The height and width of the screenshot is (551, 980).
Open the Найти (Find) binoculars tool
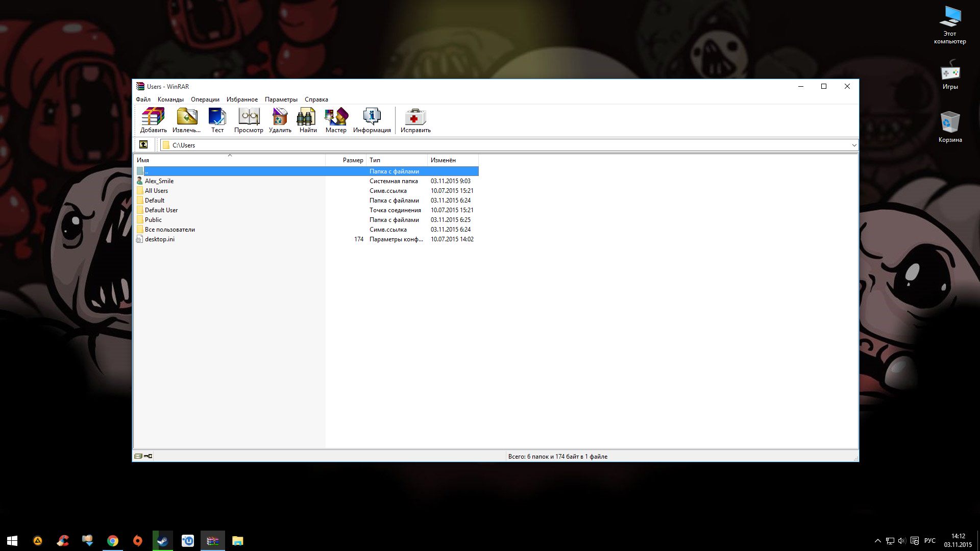point(308,120)
